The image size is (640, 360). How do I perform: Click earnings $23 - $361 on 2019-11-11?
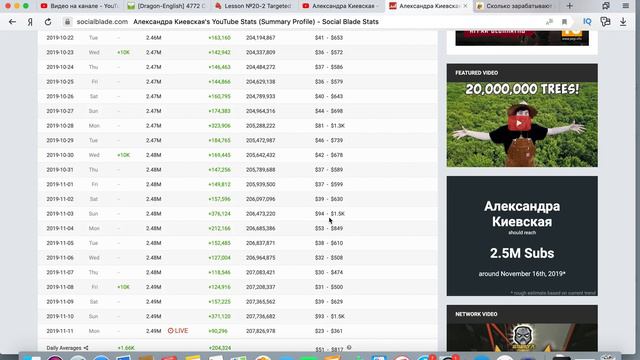329,331
